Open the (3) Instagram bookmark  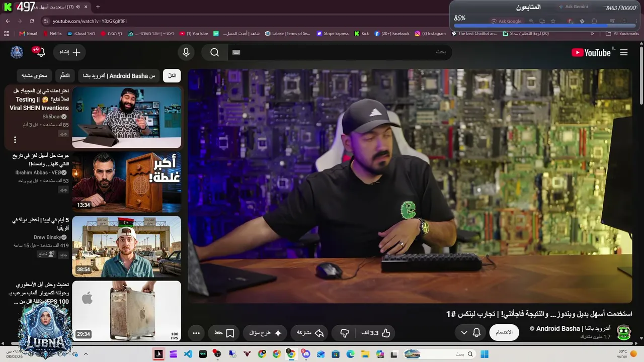pos(430,34)
